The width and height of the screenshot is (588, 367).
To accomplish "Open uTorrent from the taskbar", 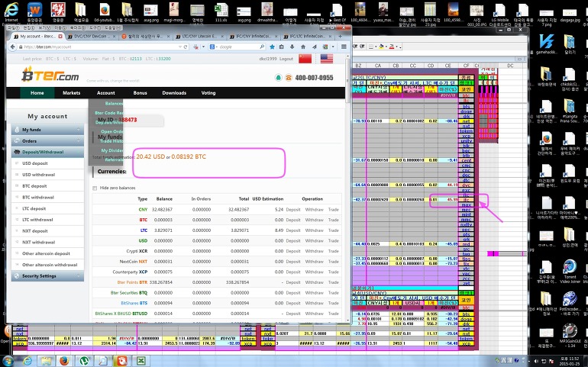I will pos(84,361).
